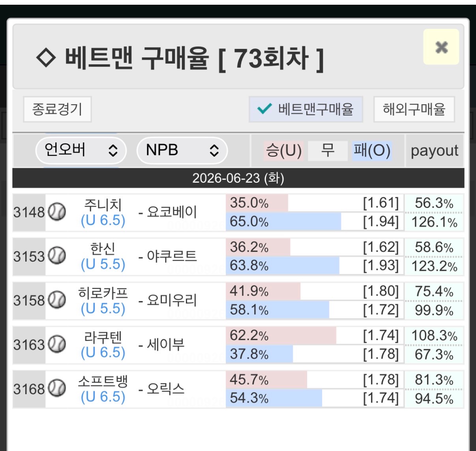Image resolution: width=476 pixels, height=451 pixels.
Task: Click the baseball icon for match 3158
Action: [x=57, y=300]
